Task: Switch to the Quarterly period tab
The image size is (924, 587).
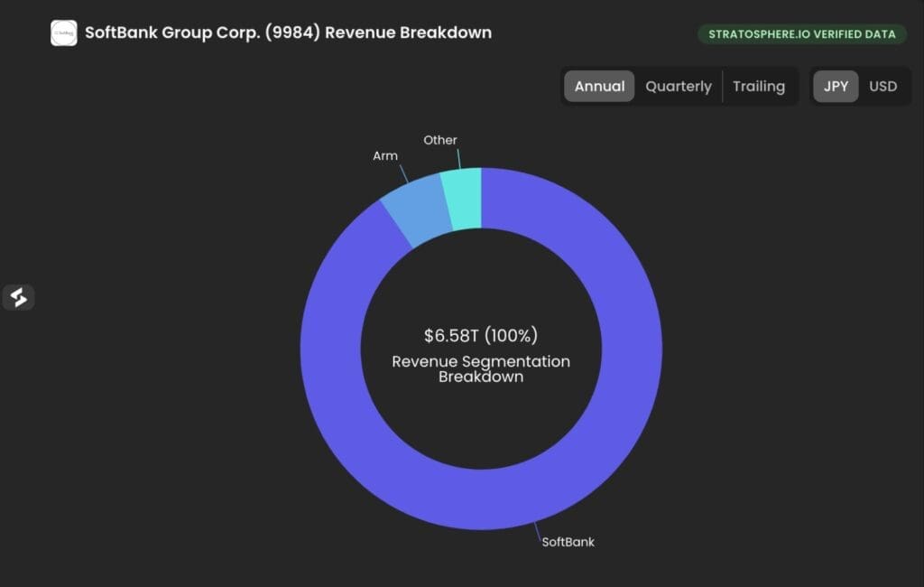Action: tap(679, 86)
